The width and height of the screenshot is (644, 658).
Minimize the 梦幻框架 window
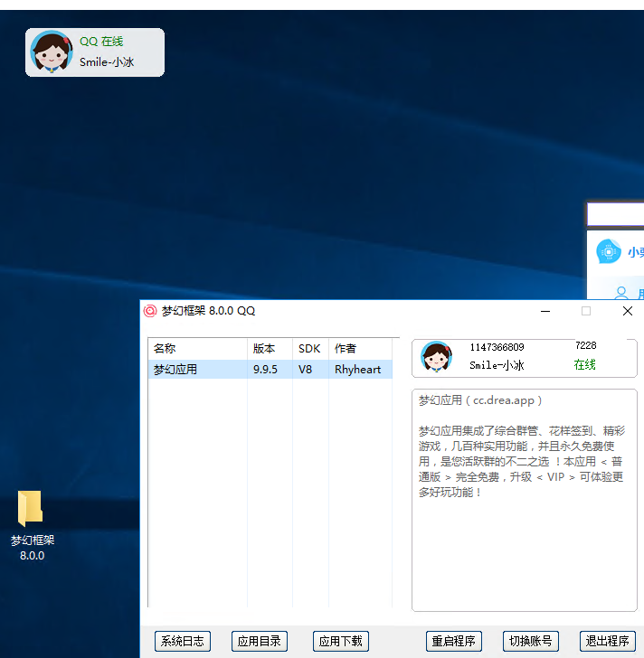(545, 311)
